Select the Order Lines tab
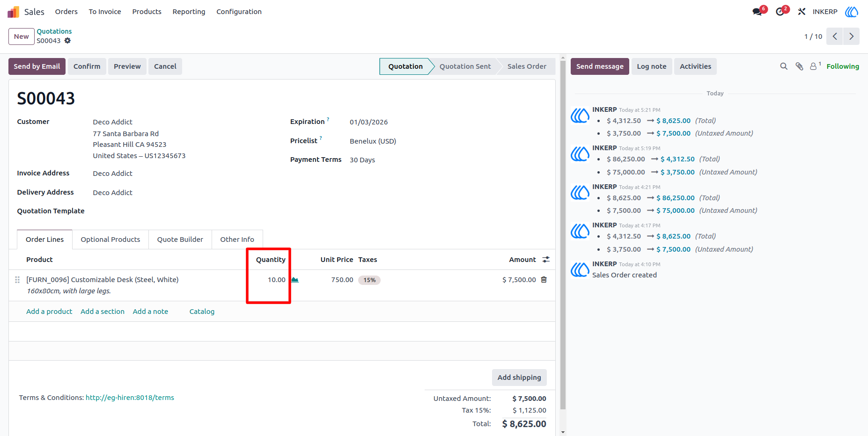The image size is (868, 436). tap(45, 240)
